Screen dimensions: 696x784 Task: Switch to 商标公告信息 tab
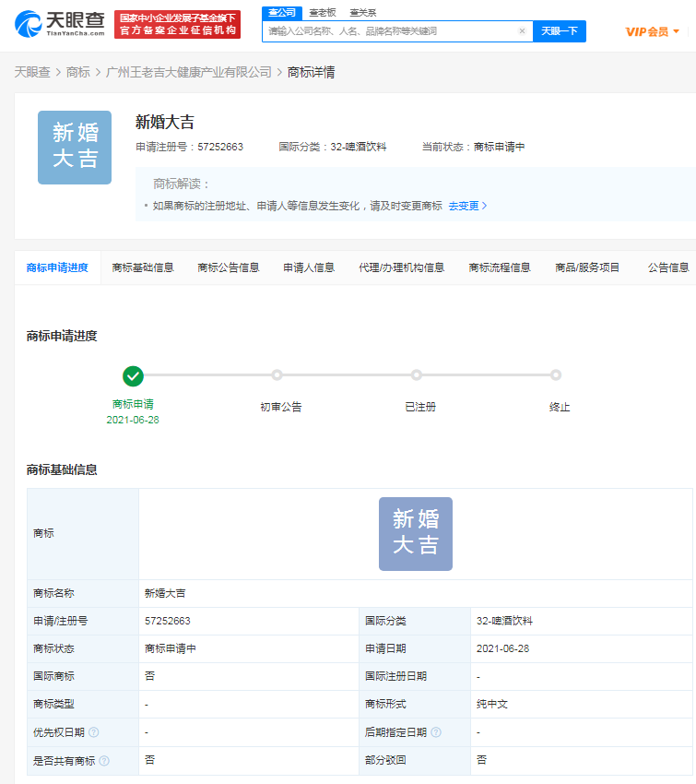(229, 267)
